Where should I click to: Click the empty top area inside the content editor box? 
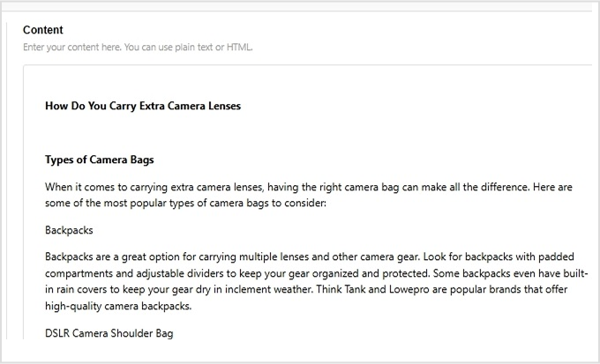(x=306, y=80)
